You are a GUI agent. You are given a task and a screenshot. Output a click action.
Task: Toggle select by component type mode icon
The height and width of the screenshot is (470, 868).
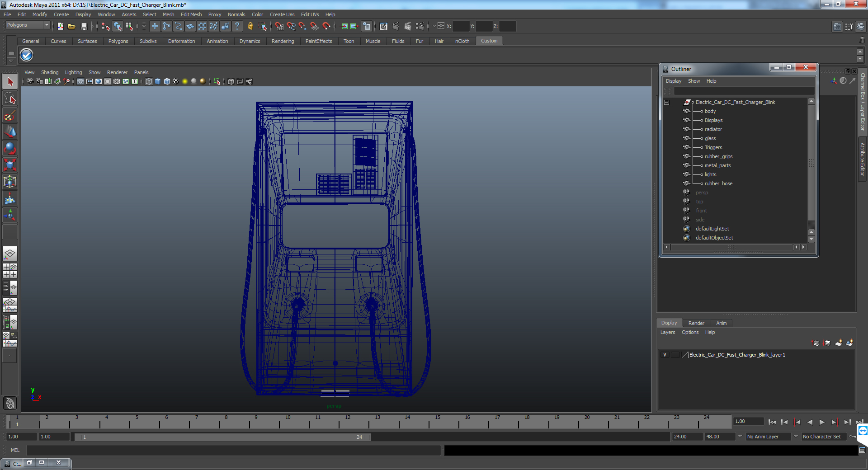point(129,26)
